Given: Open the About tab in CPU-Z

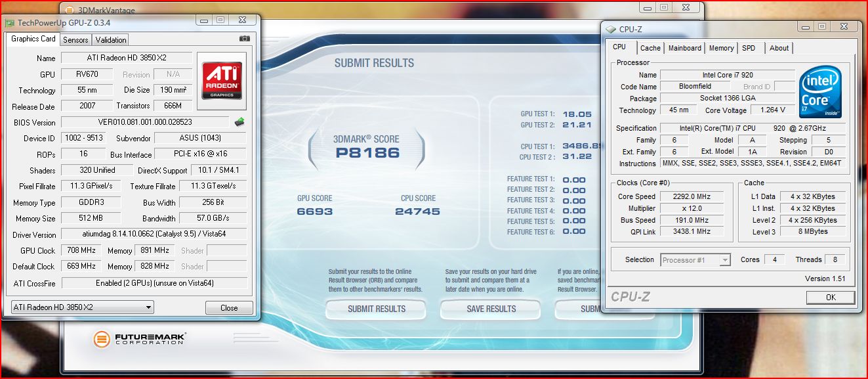Looking at the screenshot, I should click(779, 48).
